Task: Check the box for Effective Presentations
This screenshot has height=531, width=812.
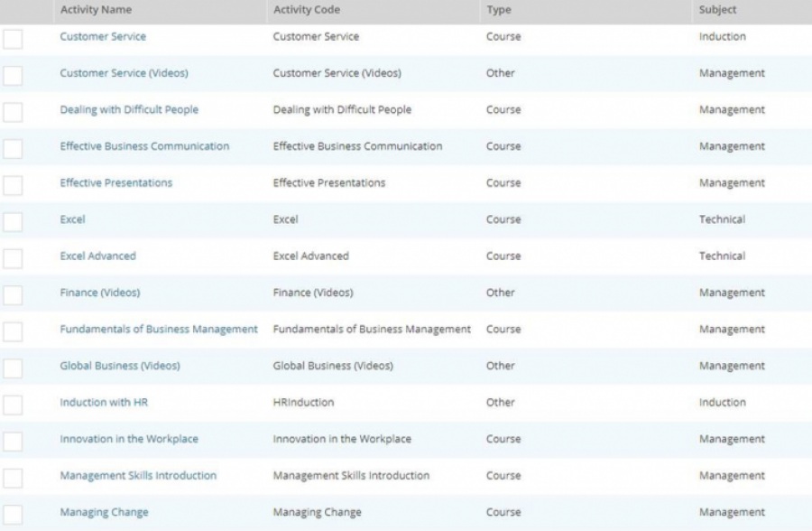Action: coord(13,185)
